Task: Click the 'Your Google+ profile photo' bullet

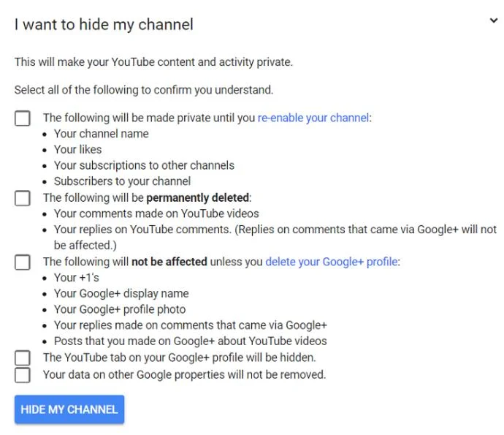Action: coord(120,309)
